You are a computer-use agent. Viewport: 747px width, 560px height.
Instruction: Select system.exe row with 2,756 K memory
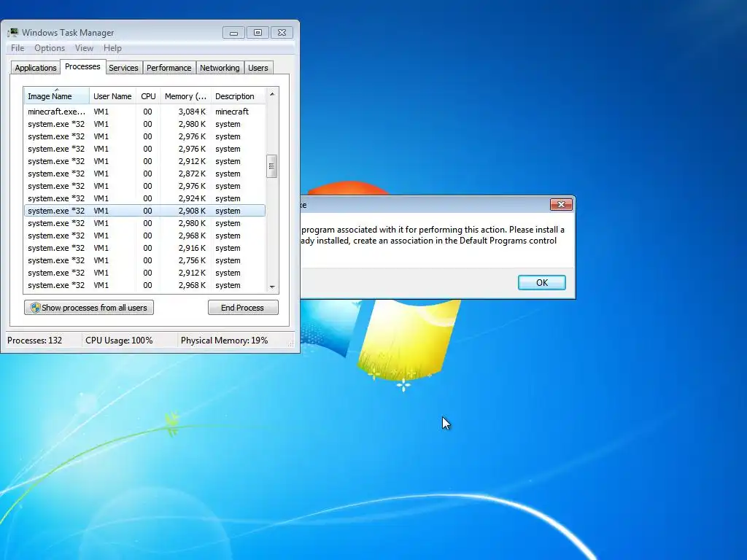(145, 260)
